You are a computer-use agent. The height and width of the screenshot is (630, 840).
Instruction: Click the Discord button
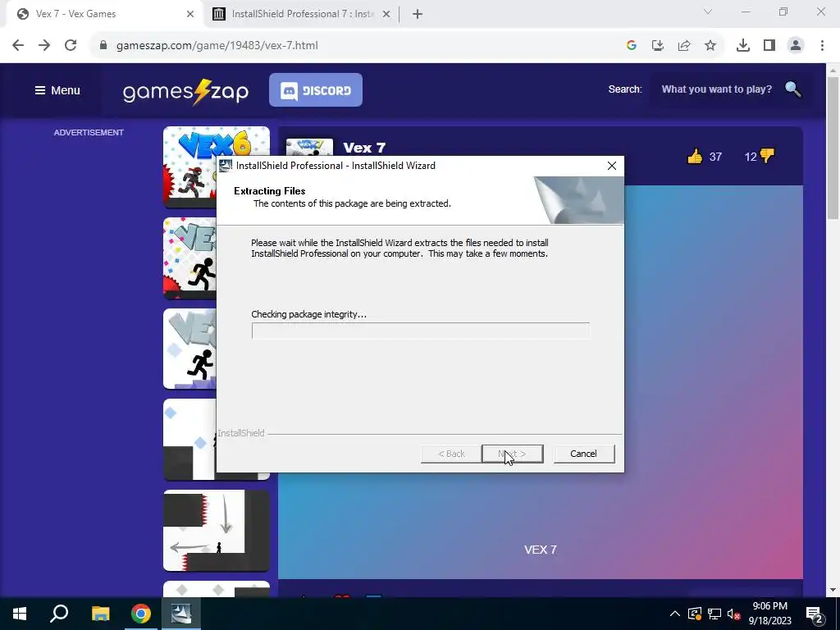[316, 90]
